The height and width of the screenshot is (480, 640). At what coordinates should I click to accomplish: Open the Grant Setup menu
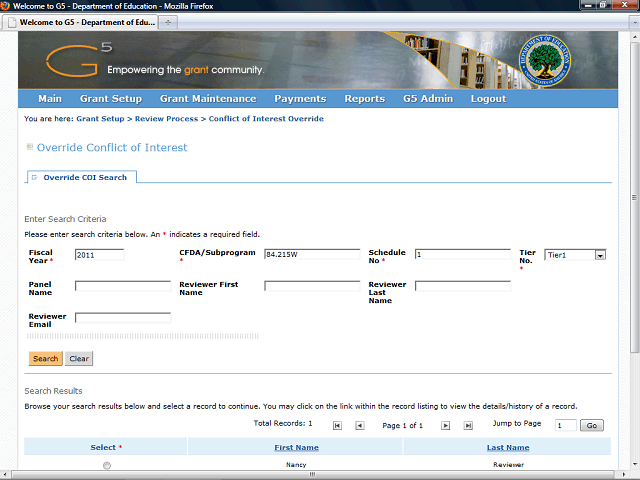[x=110, y=99]
